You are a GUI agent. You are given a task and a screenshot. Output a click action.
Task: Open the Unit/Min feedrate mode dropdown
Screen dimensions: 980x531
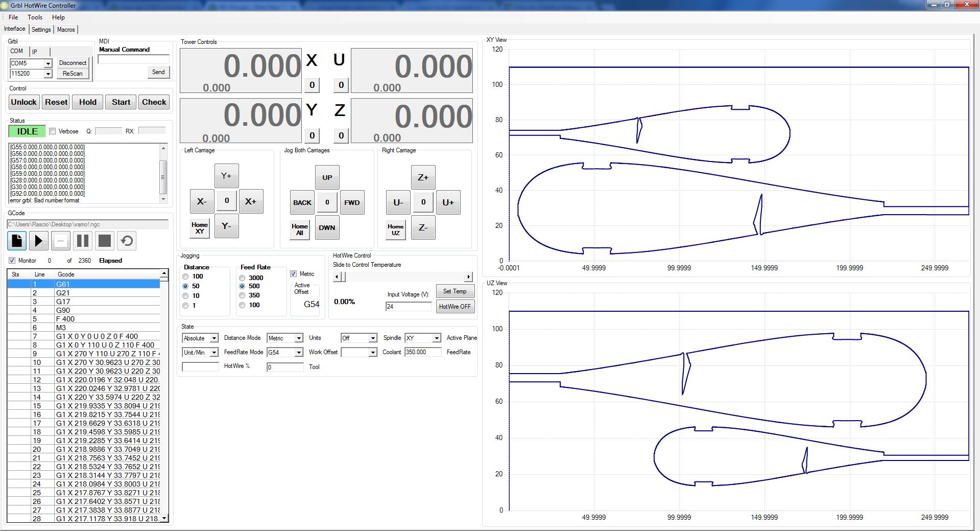pyautogui.click(x=214, y=353)
